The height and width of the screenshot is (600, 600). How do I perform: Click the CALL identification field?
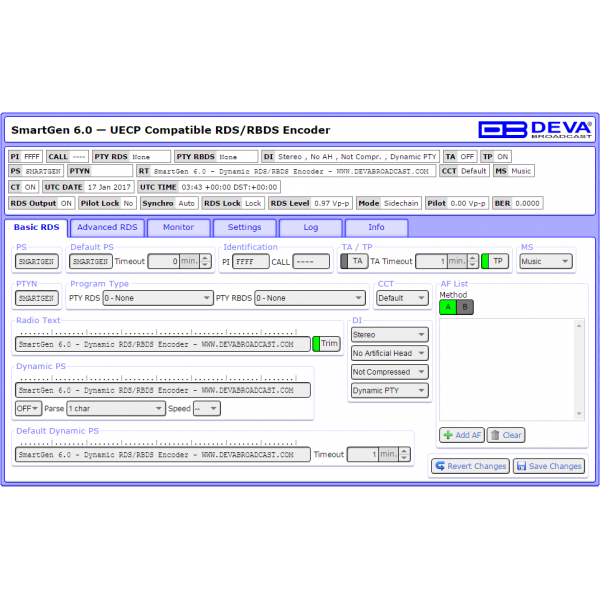click(x=311, y=261)
